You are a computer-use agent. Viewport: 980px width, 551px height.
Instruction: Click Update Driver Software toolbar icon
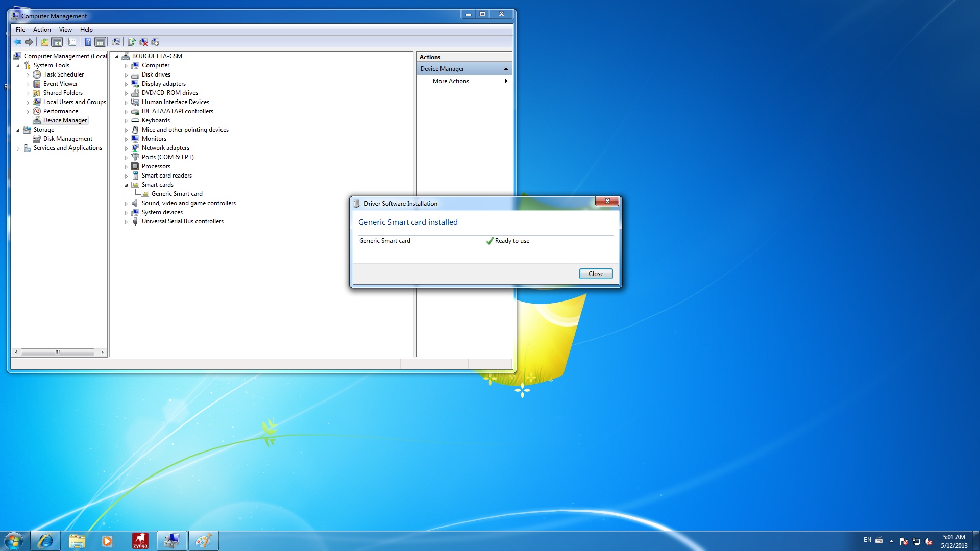pyautogui.click(x=132, y=42)
